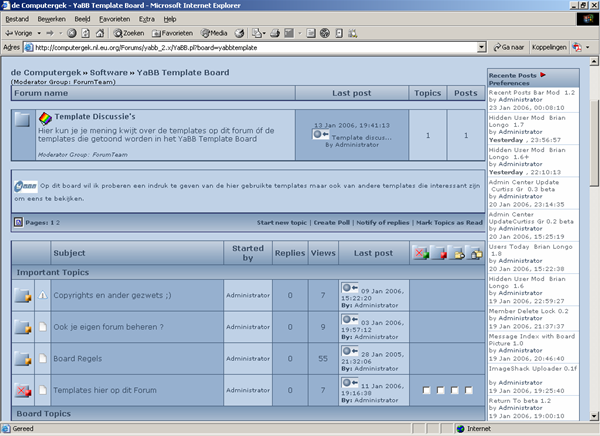Click last-post icon next to 'Template discus...'
The height and width of the screenshot is (436, 600).
click(321, 134)
